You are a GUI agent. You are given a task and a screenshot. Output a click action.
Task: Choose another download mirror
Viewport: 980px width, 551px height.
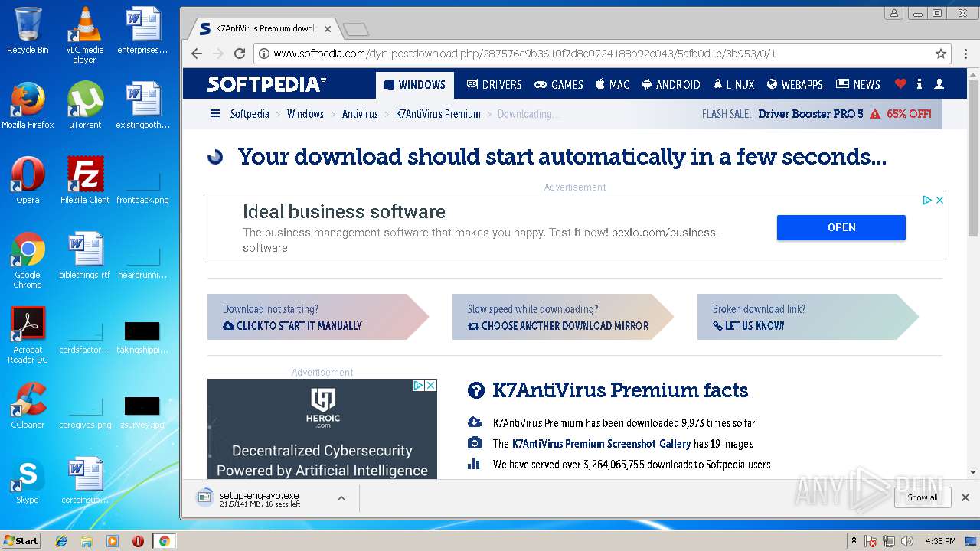pyautogui.click(x=558, y=325)
